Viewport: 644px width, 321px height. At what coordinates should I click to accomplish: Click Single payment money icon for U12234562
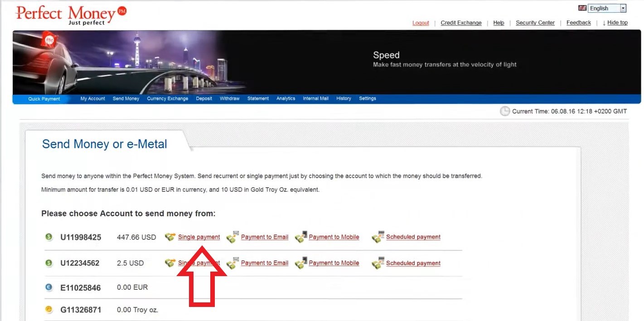coord(170,263)
